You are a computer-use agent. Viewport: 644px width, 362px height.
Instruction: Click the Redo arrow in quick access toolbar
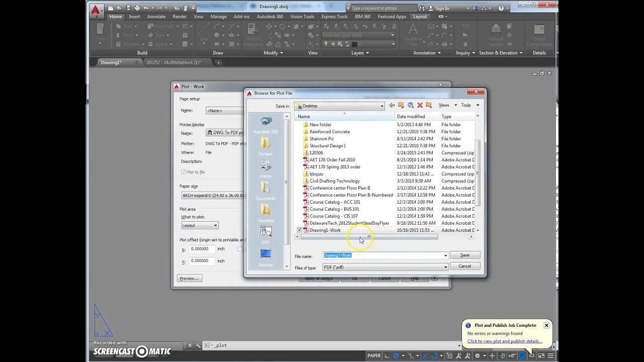point(159,8)
